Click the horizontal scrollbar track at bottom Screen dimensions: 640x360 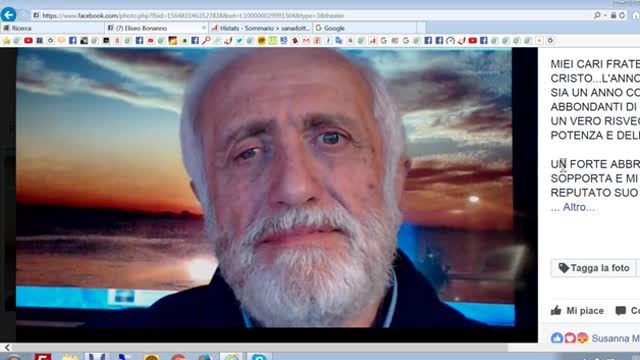click(x=261, y=348)
